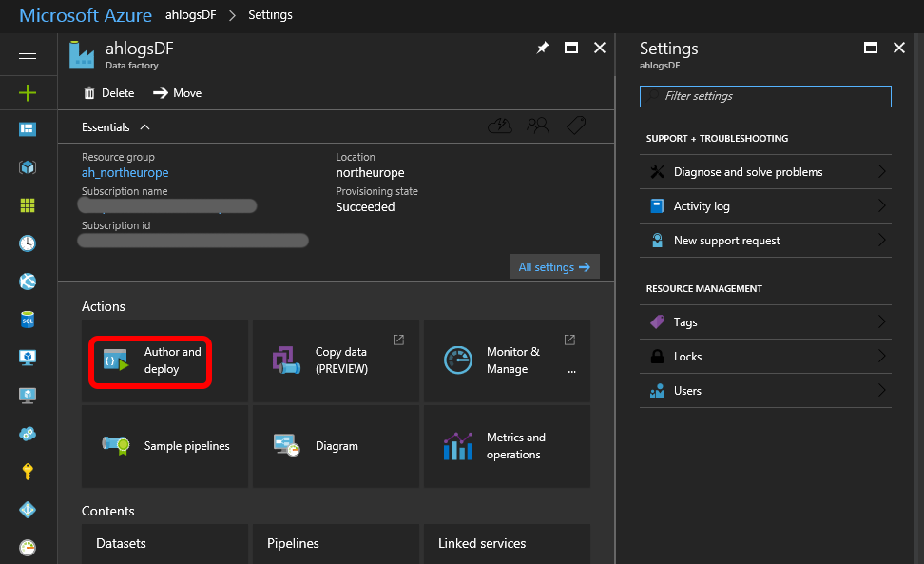Open the Users setting
924x564 pixels.
[765, 391]
